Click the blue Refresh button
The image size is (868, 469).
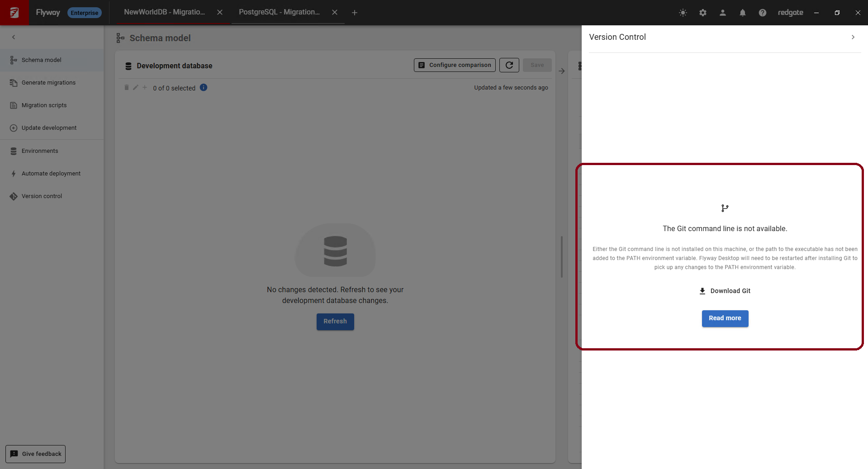335,322
